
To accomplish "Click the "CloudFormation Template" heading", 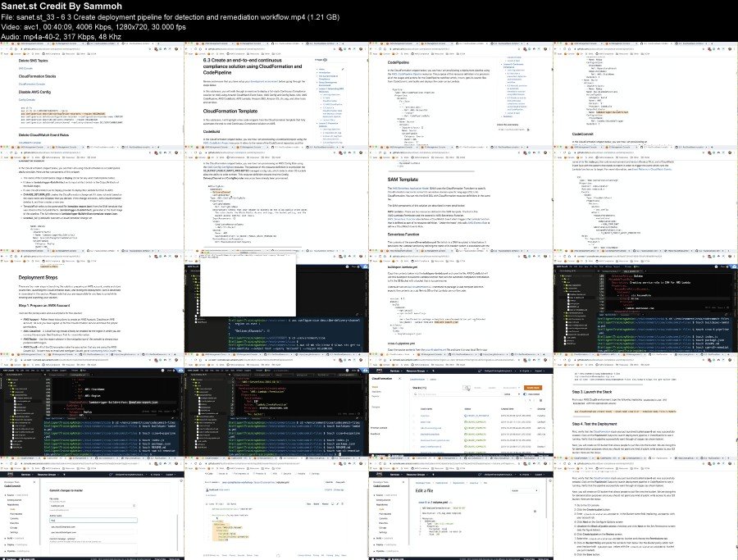I will [x=230, y=111].
